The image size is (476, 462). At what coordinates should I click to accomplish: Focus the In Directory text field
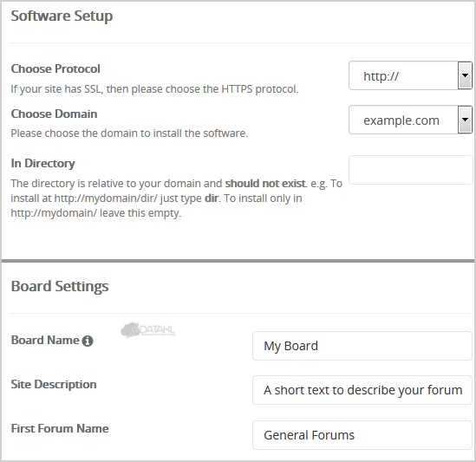click(410, 170)
